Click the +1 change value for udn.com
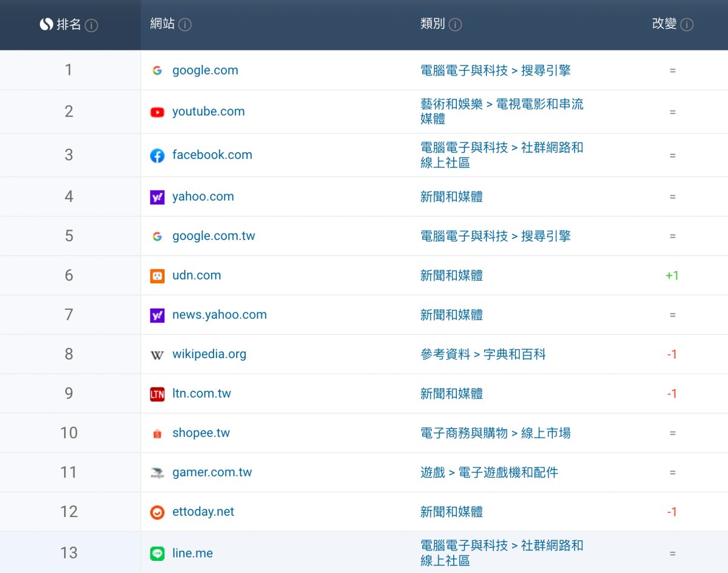This screenshot has height=573, width=728. pyautogui.click(x=672, y=275)
